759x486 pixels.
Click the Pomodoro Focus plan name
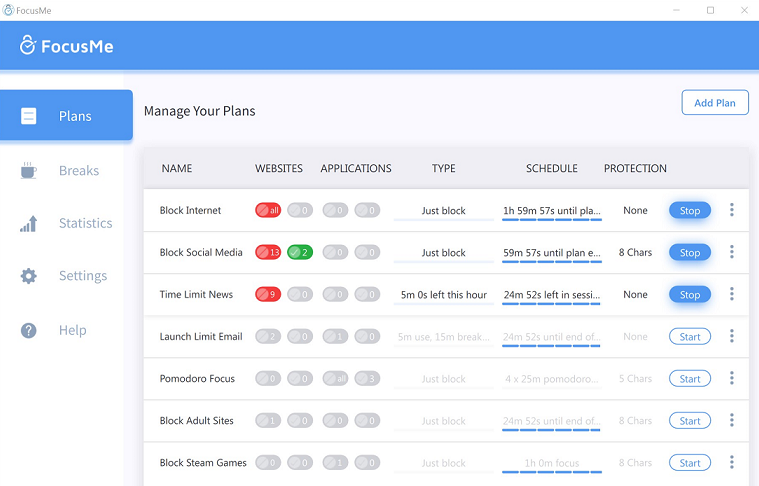tap(197, 379)
